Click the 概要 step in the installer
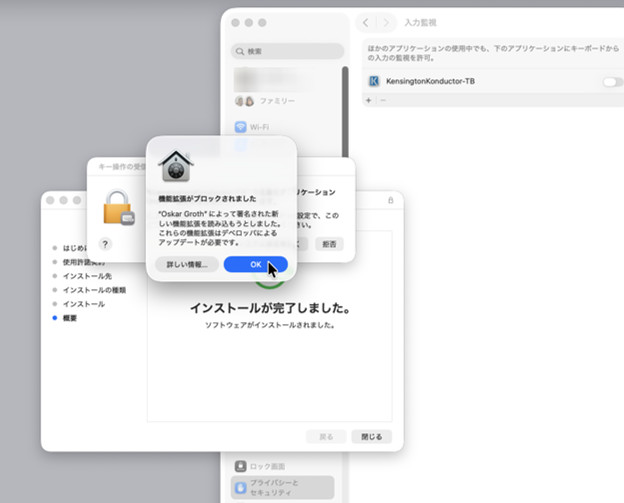 coord(71,318)
